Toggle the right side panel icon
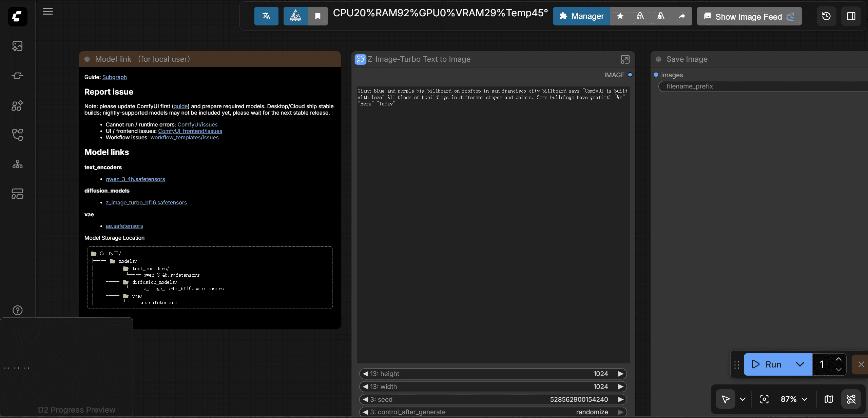Image resolution: width=868 pixels, height=418 pixels. tap(851, 16)
